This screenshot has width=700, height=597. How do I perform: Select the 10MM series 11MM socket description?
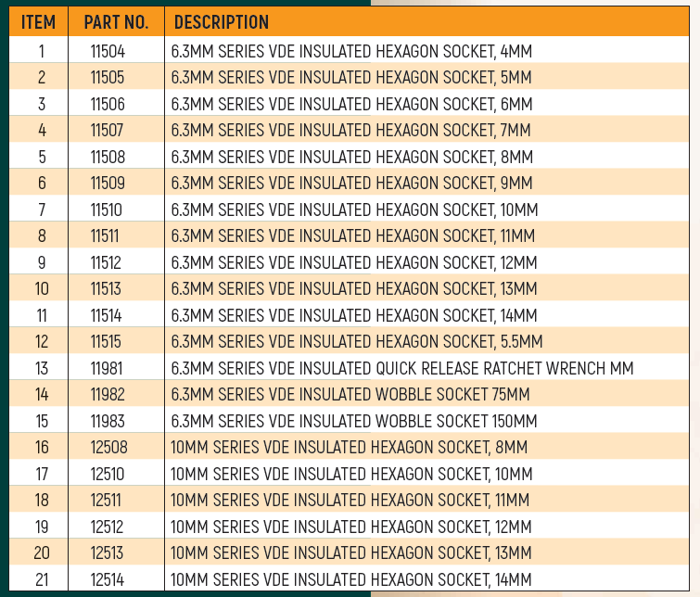coord(350,501)
